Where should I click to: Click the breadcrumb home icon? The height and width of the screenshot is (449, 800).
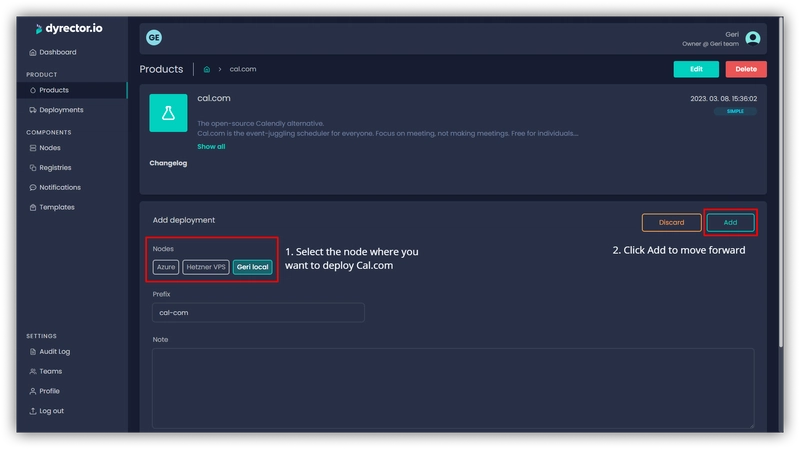[207, 69]
